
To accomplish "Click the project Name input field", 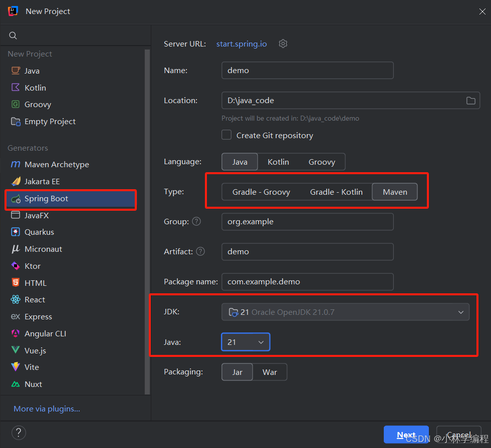I will tap(308, 71).
